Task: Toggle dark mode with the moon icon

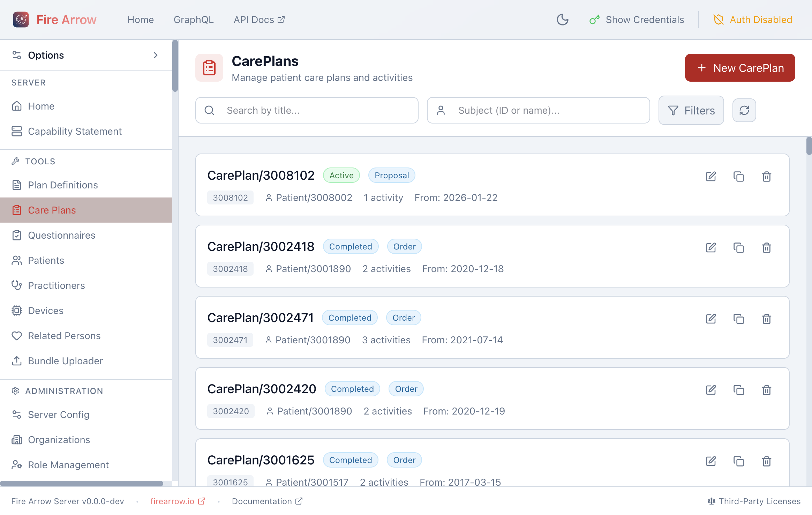Action: pos(562,20)
